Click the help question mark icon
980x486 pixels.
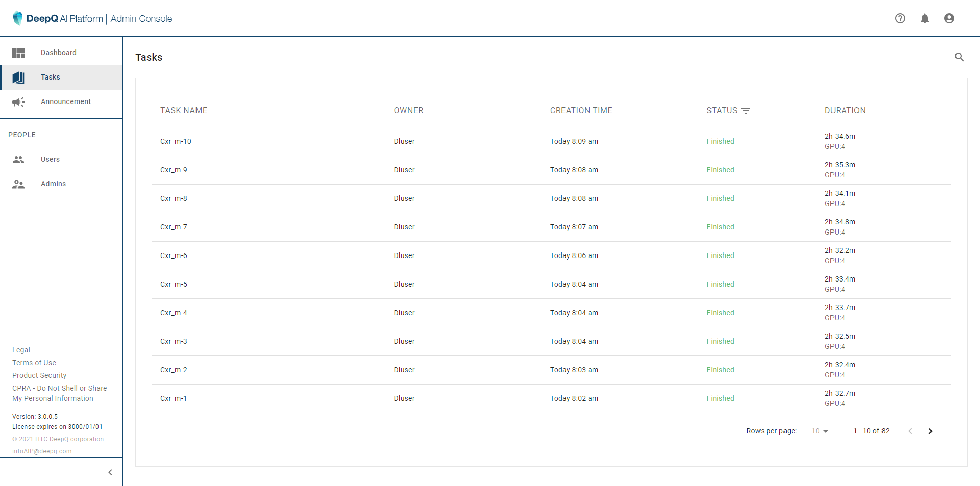click(x=900, y=18)
